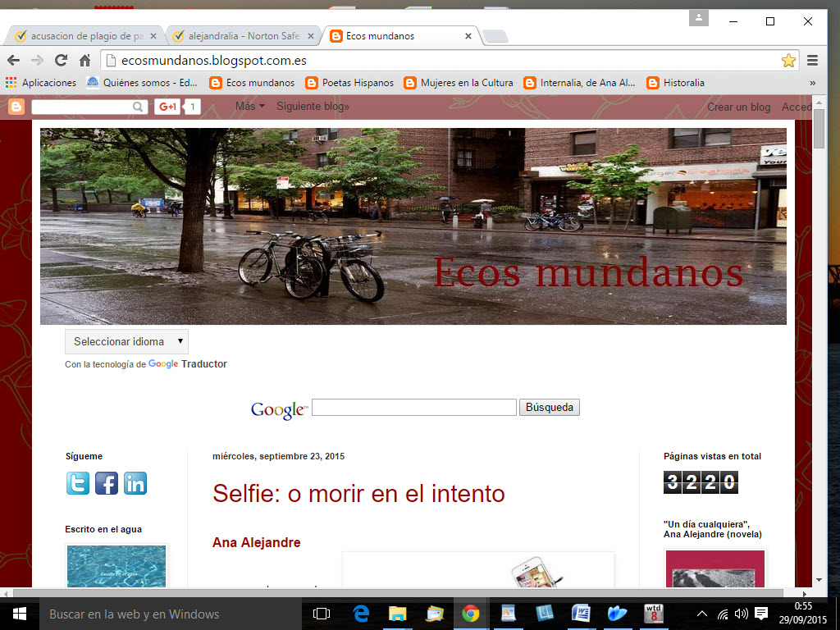Viewport: 840px width, 630px height.
Task: Expand the Más dropdown in Blogger navbar
Action: pyautogui.click(x=249, y=107)
